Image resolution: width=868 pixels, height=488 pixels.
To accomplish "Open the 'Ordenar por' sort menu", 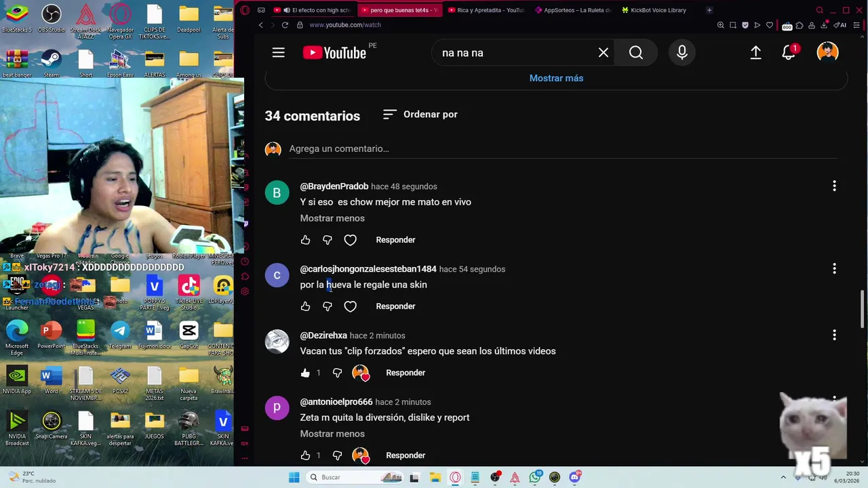I will point(420,115).
